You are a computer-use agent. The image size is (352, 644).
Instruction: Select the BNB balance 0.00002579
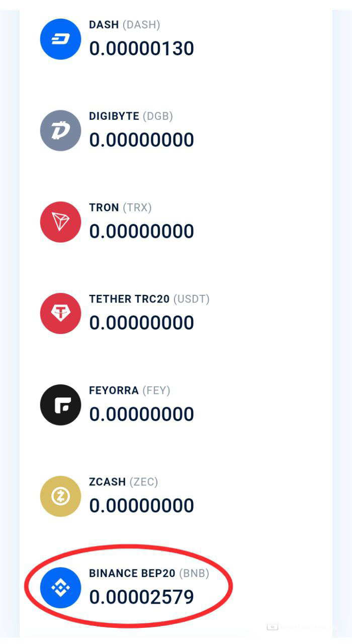[141, 597]
